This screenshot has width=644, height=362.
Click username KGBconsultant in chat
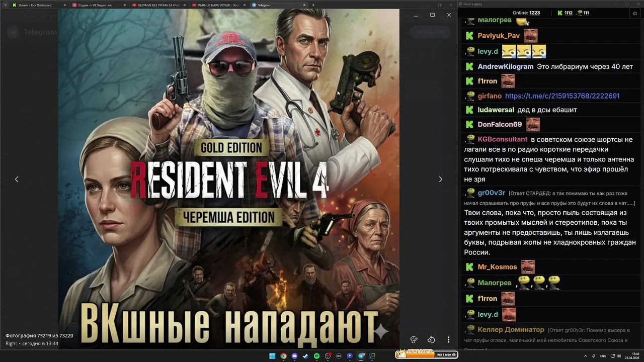coord(503,139)
